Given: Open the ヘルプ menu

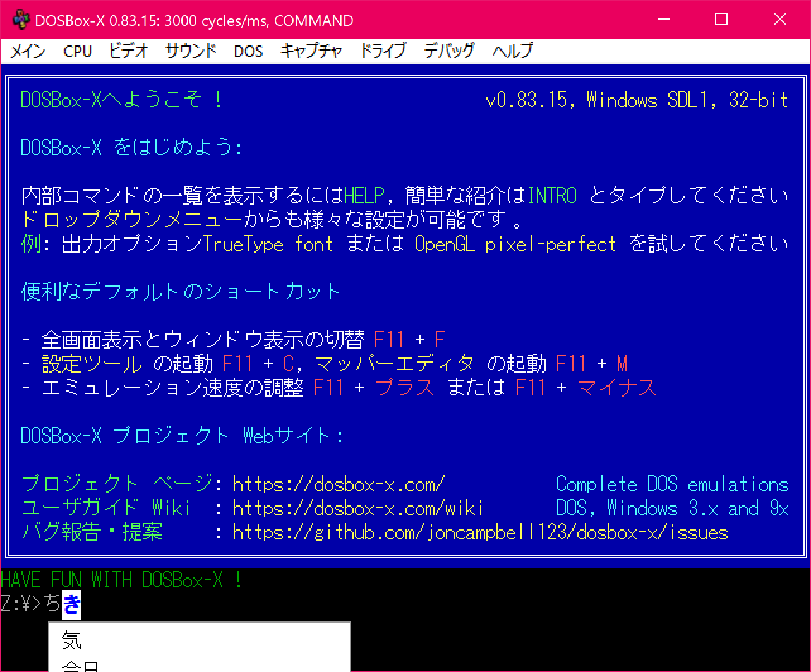Looking at the screenshot, I should click(x=512, y=51).
